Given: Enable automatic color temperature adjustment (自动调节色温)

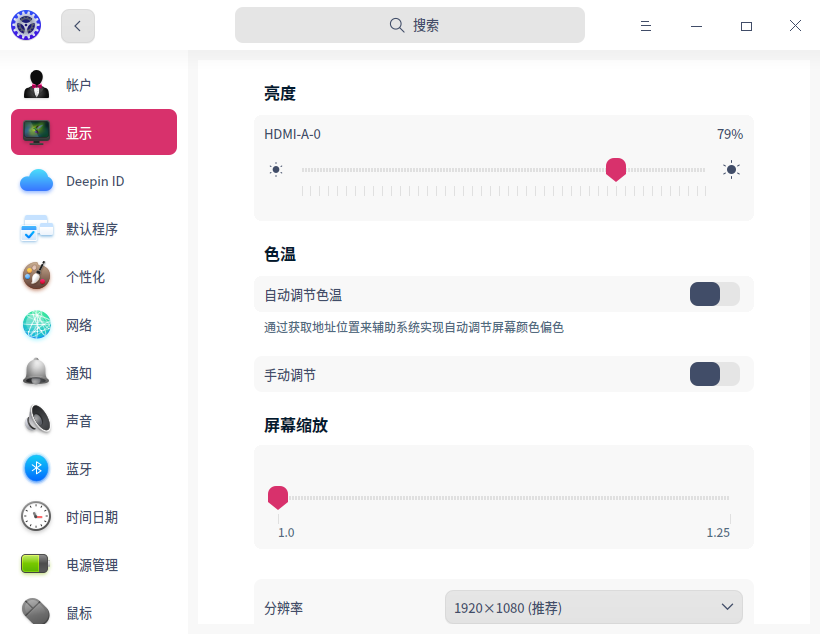Looking at the screenshot, I should 714,294.
